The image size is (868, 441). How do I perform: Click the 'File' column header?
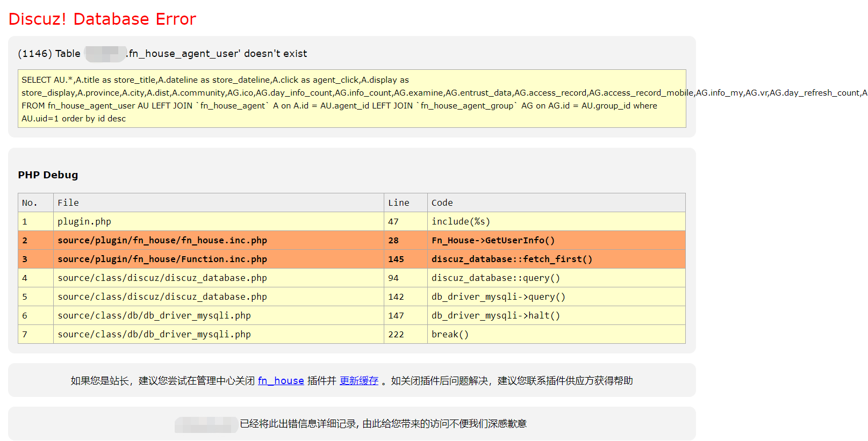point(219,203)
